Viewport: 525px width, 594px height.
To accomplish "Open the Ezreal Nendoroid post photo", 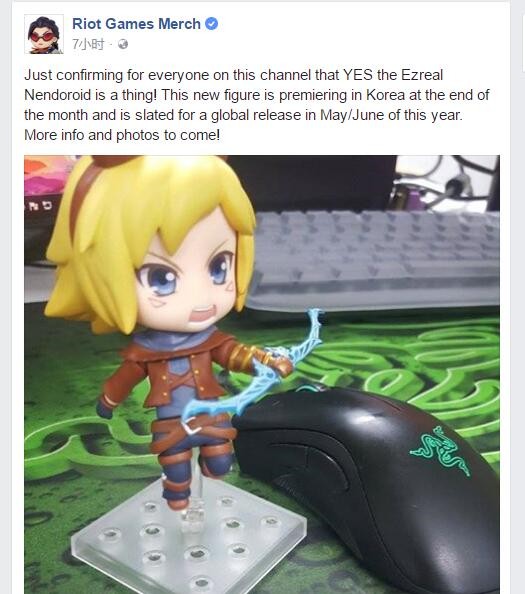I will point(262,374).
